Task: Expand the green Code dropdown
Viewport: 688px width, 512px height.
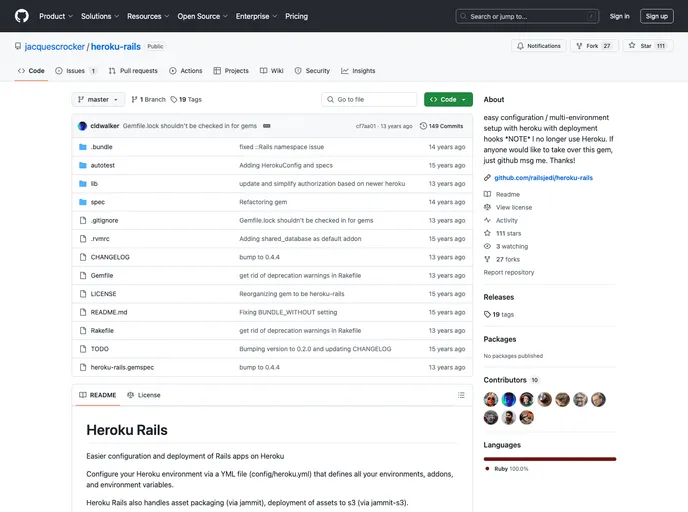Action: point(448,100)
